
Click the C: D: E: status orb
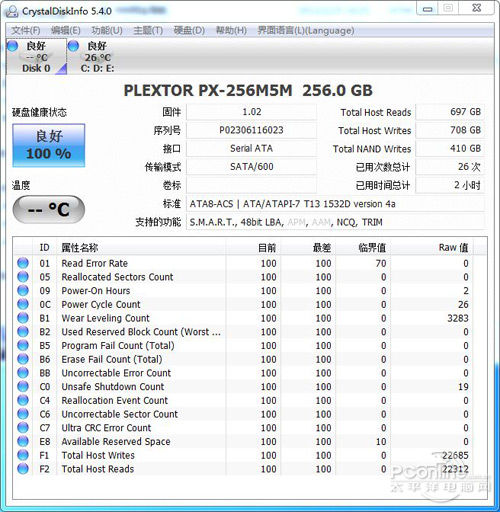point(73,46)
